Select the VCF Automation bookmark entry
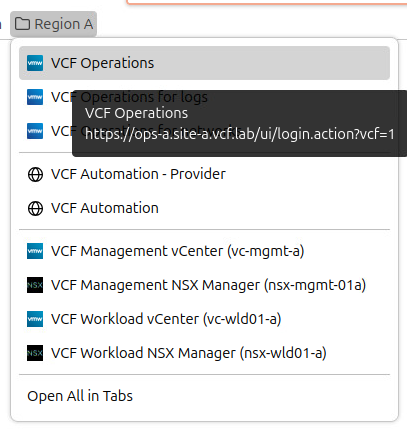The width and height of the screenshot is (407, 434). (x=204, y=208)
